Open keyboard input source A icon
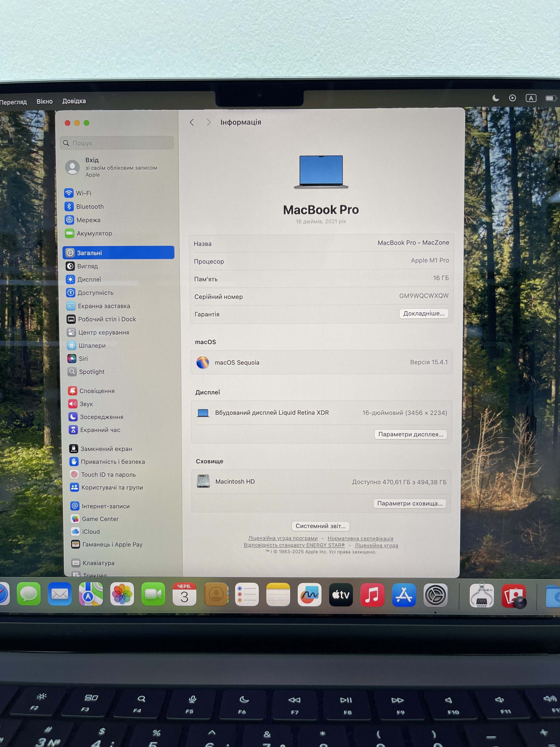This screenshot has height=747, width=560. (531, 98)
